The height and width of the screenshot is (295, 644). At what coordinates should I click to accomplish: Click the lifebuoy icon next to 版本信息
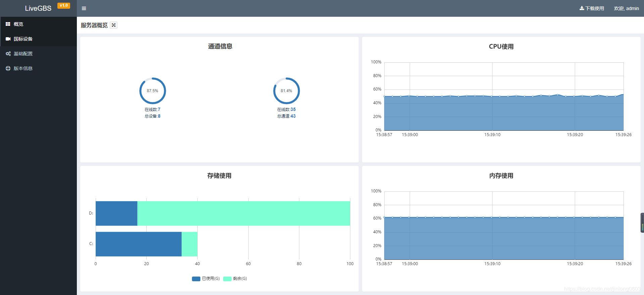click(x=8, y=68)
